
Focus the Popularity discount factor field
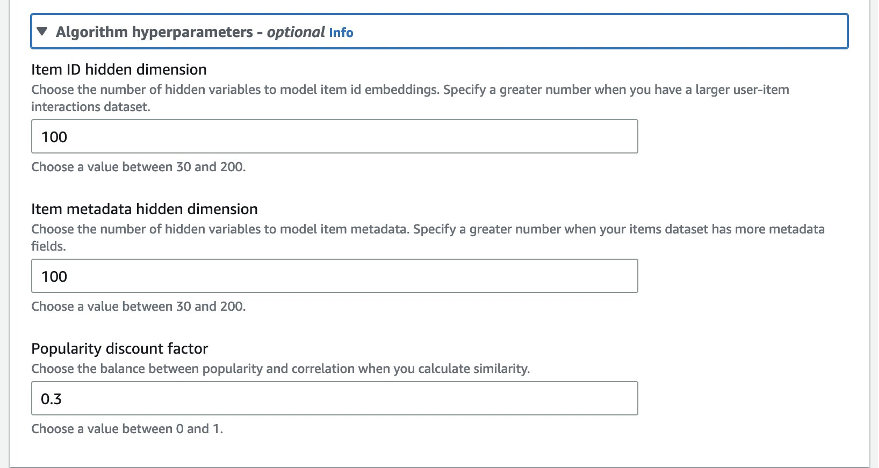click(x=334, y=398)
